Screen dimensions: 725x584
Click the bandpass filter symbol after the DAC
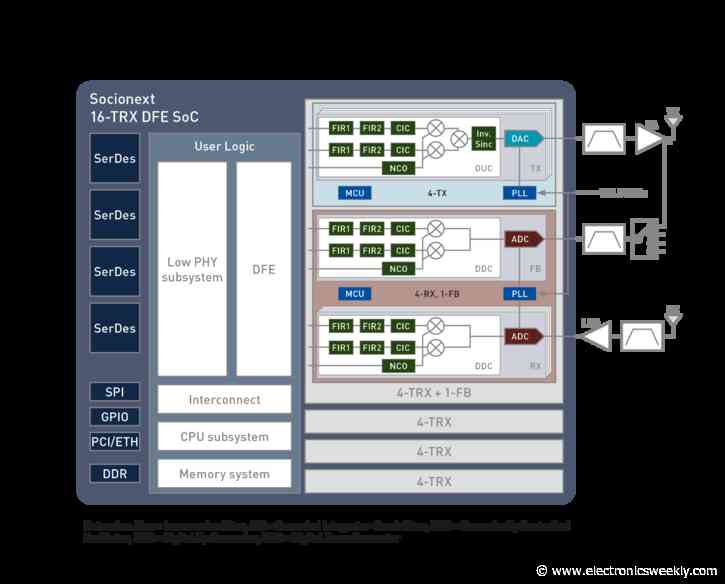pyautogui.click(x=604, y=138)
